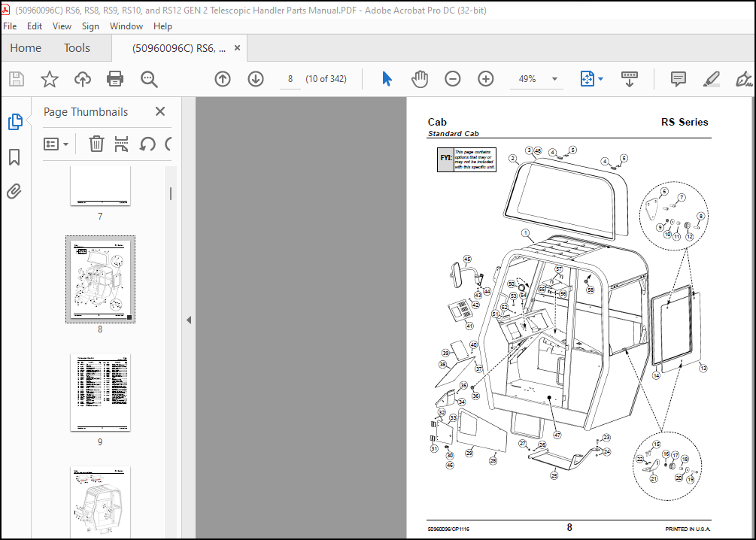Viewport: 756px width, 540px height.
Task: Open the View menu
Action: point(62,26)
